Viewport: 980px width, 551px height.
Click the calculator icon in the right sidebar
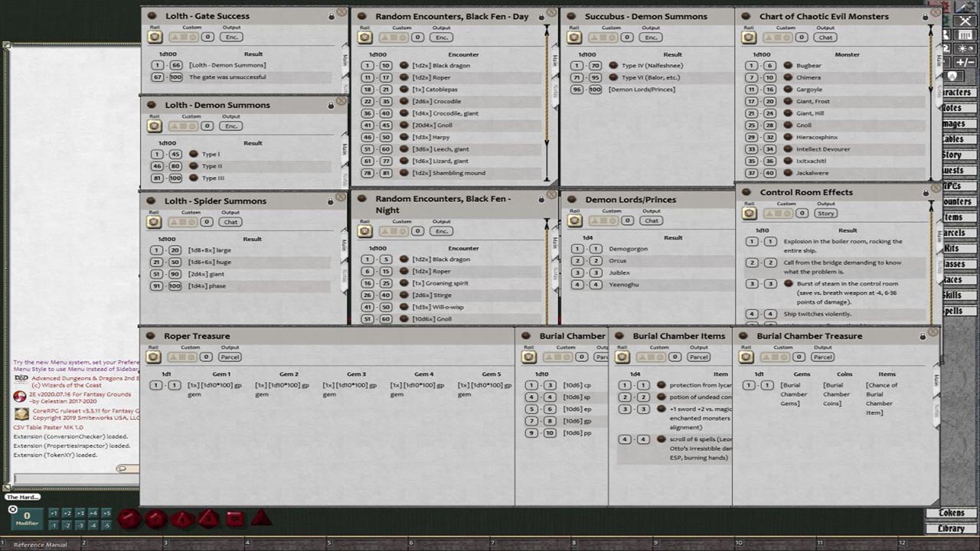coord(965,34)
